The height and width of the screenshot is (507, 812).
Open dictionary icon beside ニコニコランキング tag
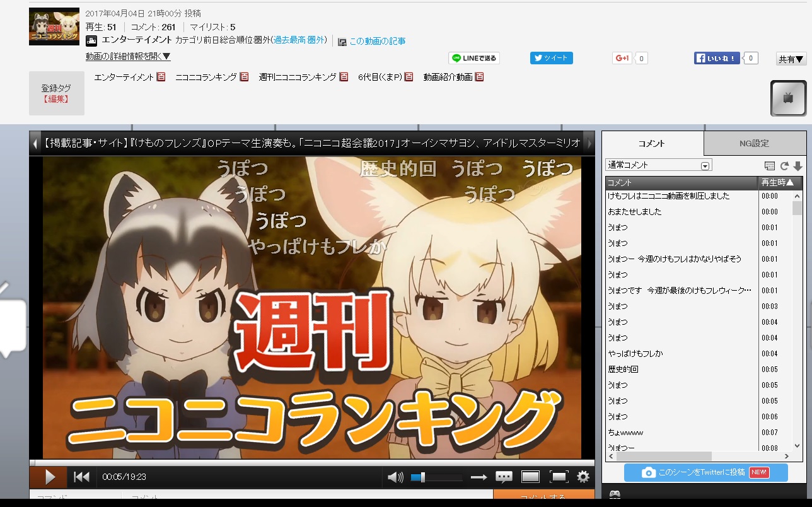tap(244, 77)
